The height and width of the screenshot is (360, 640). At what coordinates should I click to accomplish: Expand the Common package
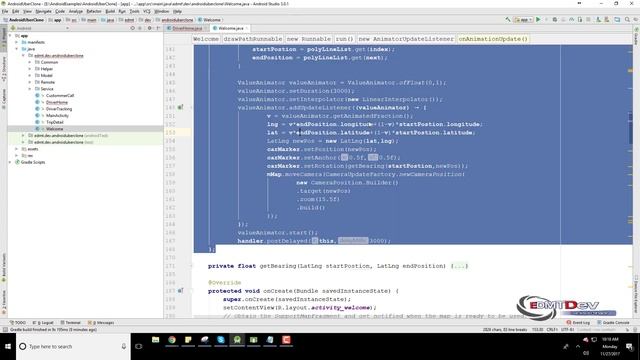coord(30,62)
